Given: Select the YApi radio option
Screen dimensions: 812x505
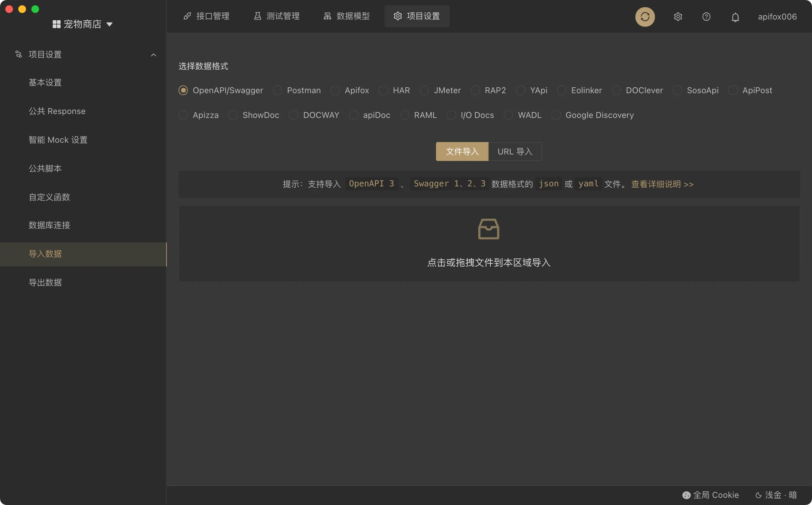Looking at the screenshot, I should pos(520,90).
